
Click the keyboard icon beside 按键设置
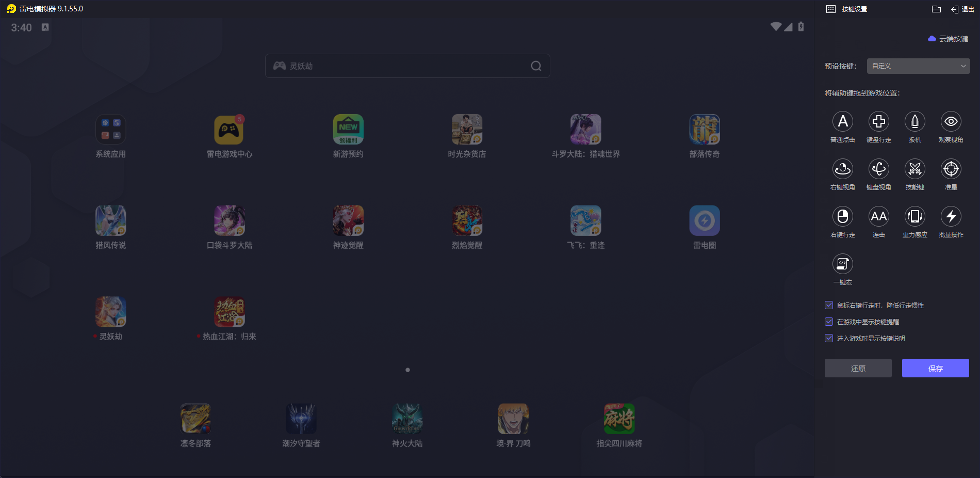coord(831,9)
